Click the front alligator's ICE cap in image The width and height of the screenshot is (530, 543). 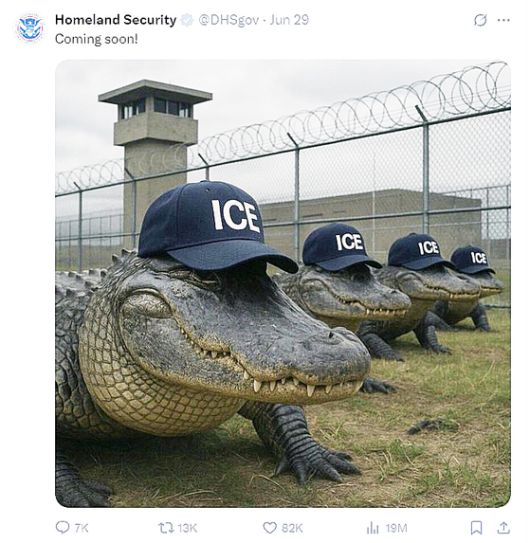218,227
